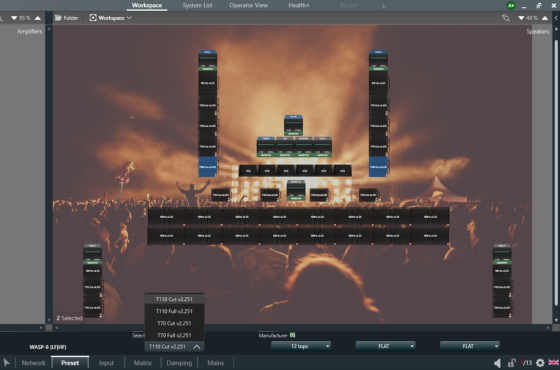Image resolution: width=560 pixels, height=370 pixels.
Task: Open the Damping tab
Action: (179, 363)
